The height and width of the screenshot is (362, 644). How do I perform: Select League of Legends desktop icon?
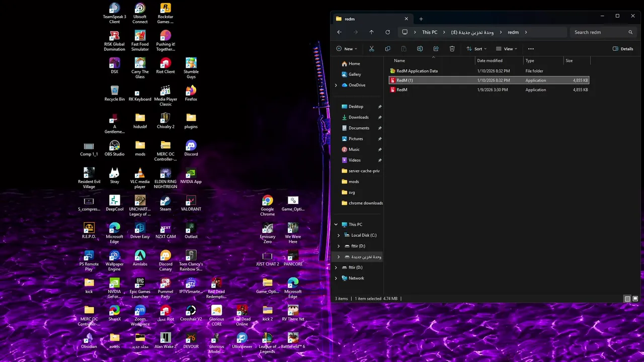(267, 343)
